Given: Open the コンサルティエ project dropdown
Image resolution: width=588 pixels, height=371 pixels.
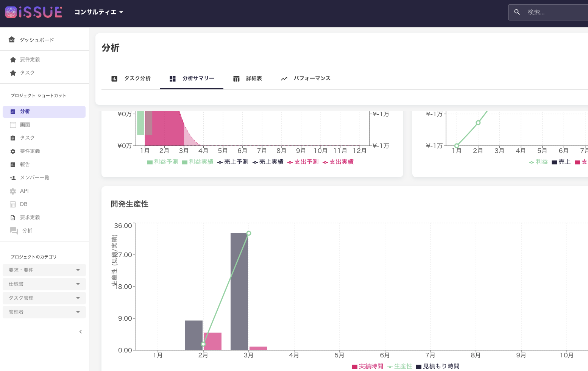Looking at the screenshot, I should [98, 12].
